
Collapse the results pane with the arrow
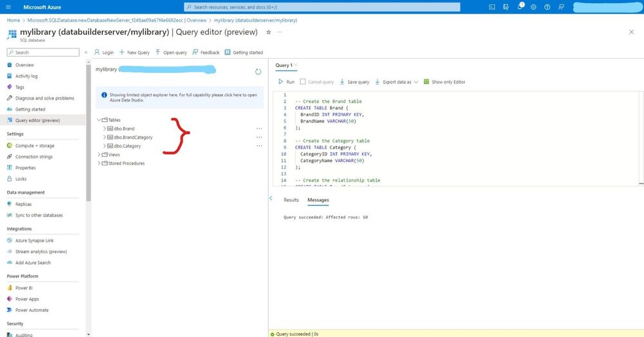[271, 198]
